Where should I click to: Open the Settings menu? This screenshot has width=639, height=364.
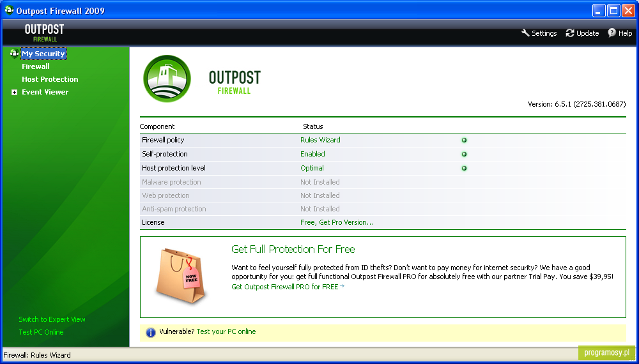pos(544,33)
